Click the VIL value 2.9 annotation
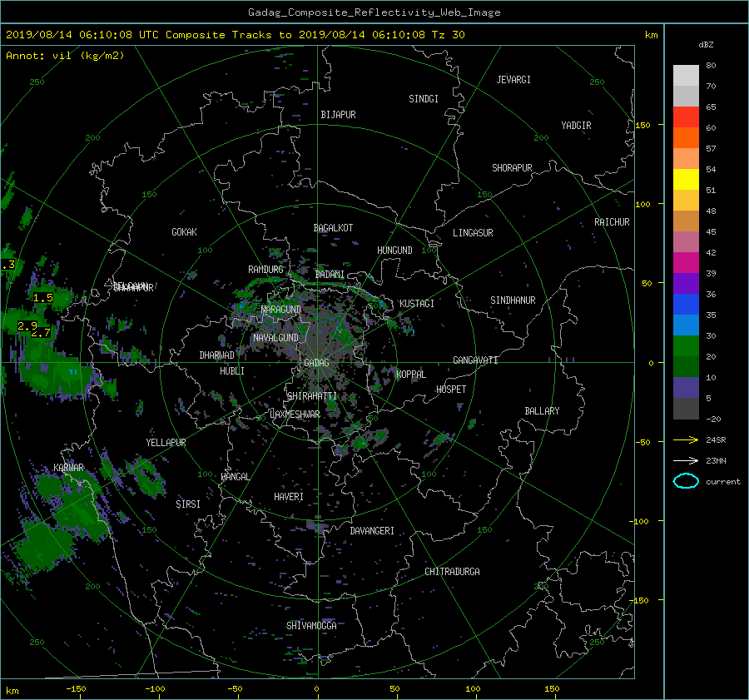The width and height of the screenshot is (749, 700). pyautogui.click(x=27, y=326)
